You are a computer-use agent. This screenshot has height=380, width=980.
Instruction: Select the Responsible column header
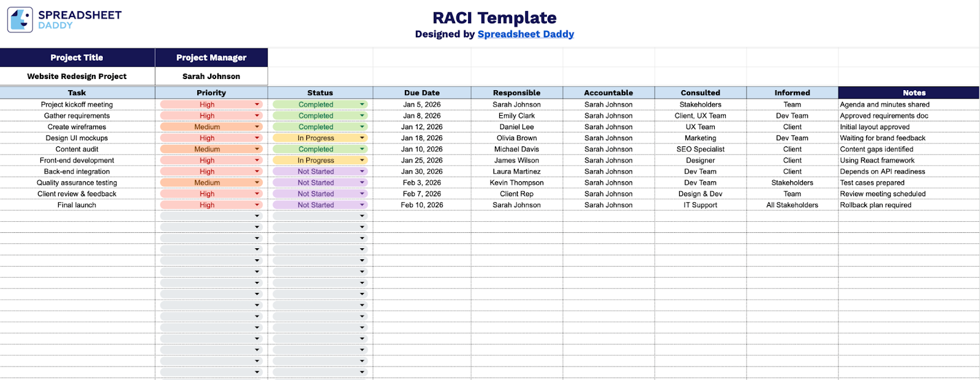coord(517,93)
